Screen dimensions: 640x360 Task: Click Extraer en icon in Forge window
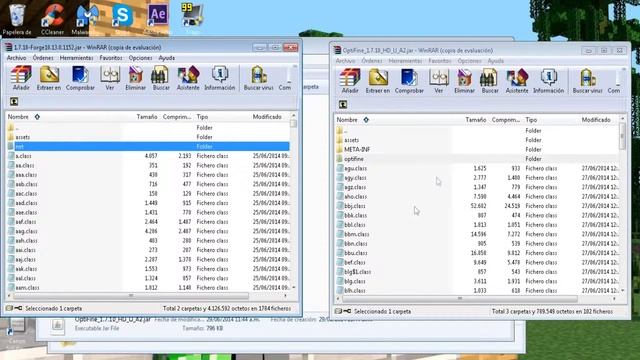click(49, 78)
